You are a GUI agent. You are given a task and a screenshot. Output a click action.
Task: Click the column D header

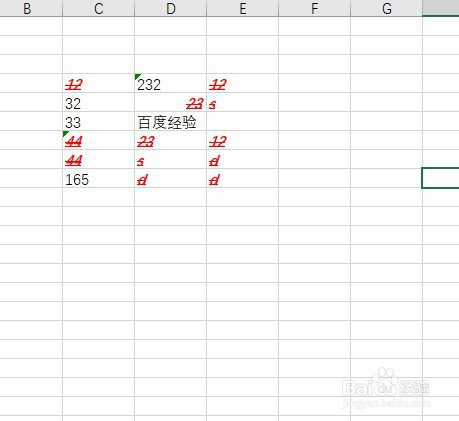click(170, 8)
